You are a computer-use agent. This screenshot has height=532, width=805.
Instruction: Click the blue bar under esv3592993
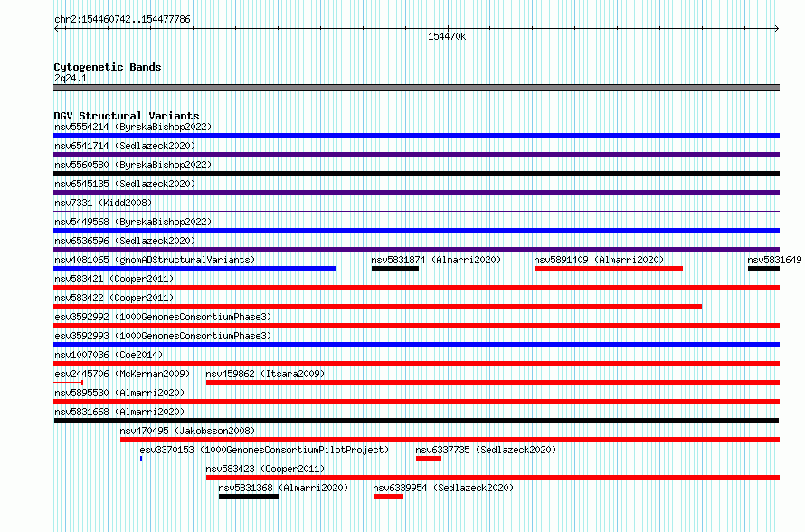416,345
